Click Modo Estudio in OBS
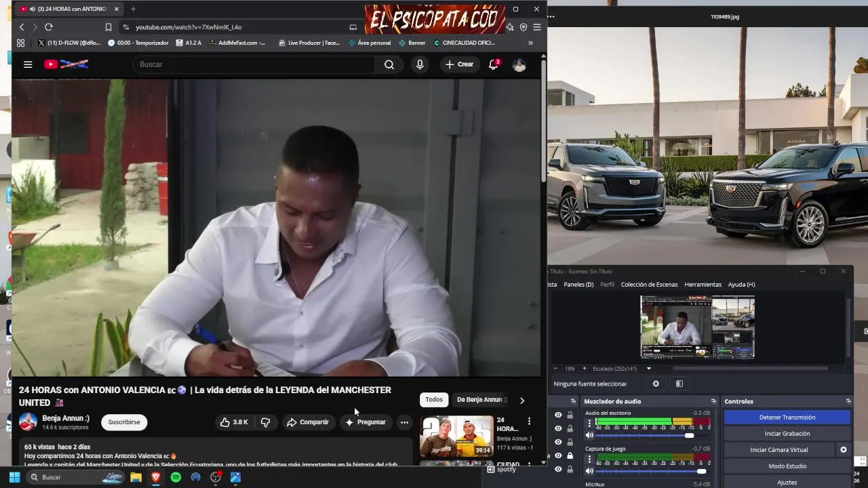 point(787,466)
